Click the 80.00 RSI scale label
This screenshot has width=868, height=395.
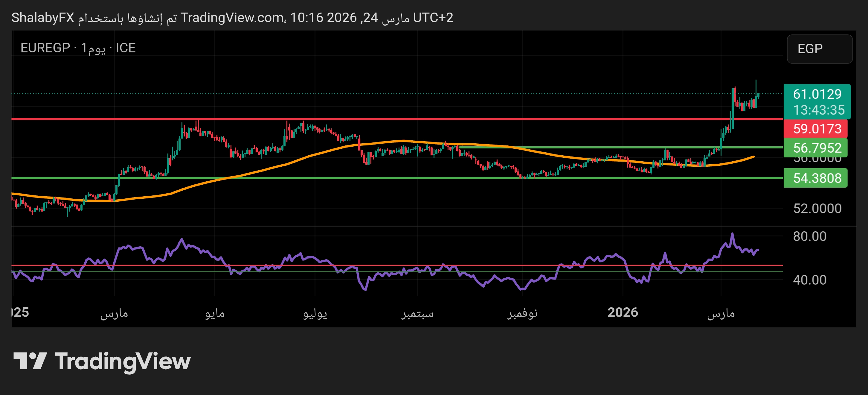[x=809, y=236]
